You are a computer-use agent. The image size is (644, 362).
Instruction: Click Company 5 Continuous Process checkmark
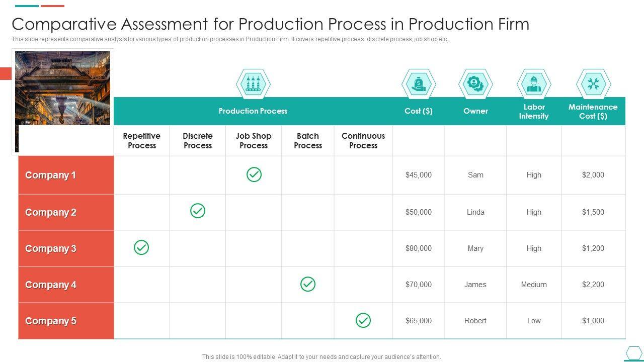click(363, 320)
